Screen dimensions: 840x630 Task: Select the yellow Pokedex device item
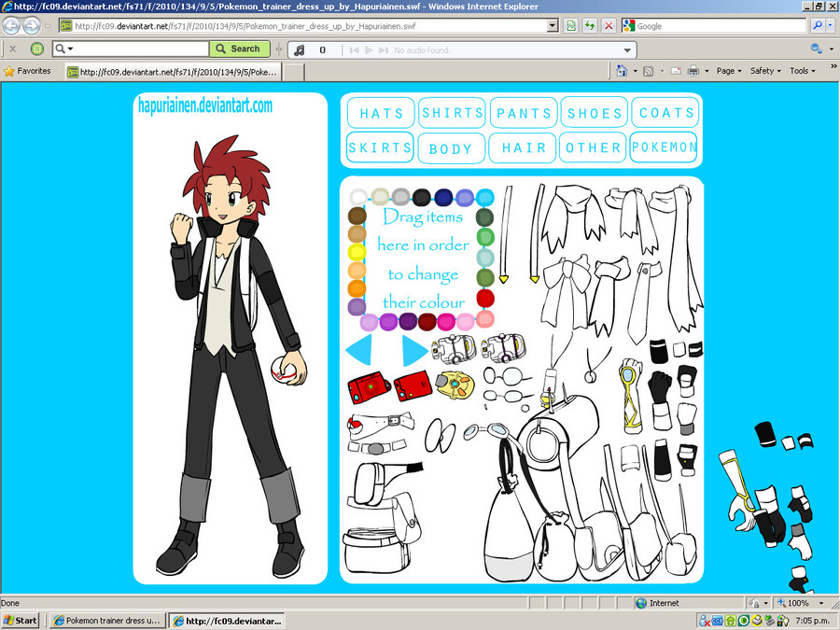tap(455, 385)
